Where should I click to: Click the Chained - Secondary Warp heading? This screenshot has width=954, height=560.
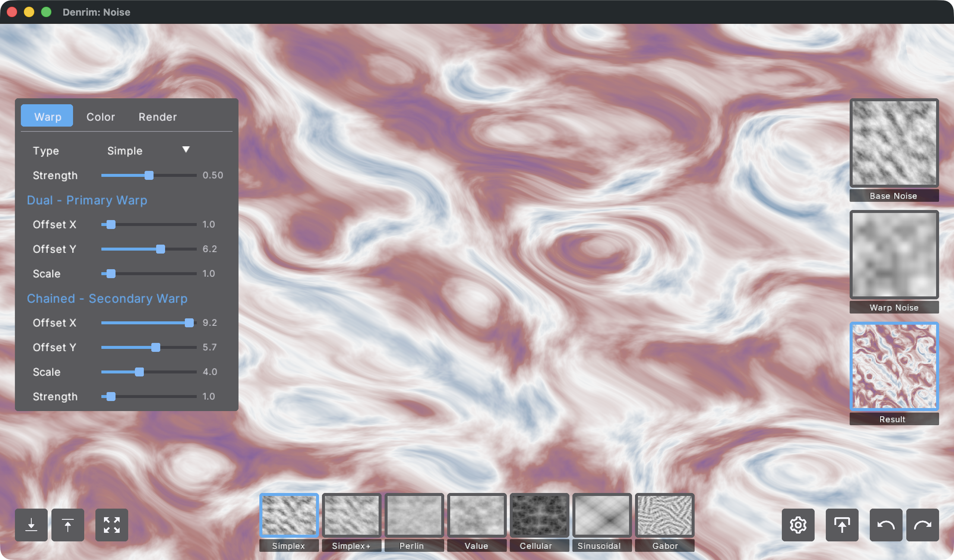coord(107,299)
